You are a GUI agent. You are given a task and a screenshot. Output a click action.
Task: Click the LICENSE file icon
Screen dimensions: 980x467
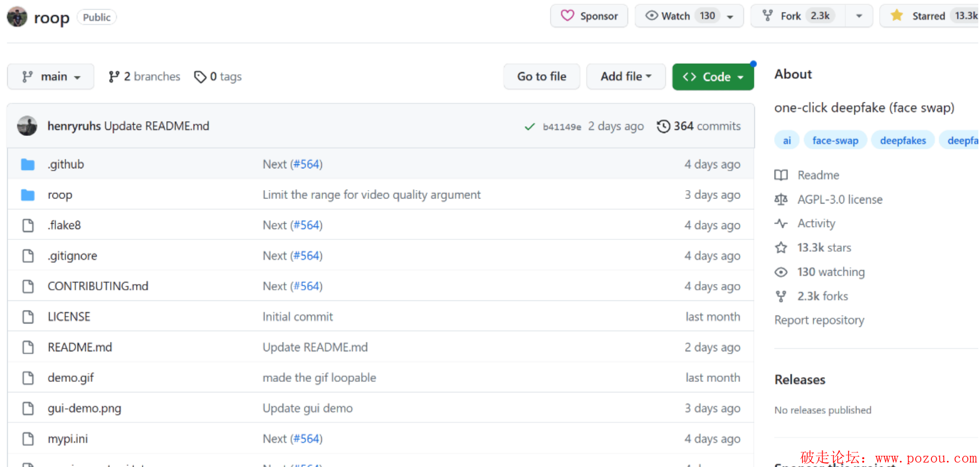click(x=28, y=317)
